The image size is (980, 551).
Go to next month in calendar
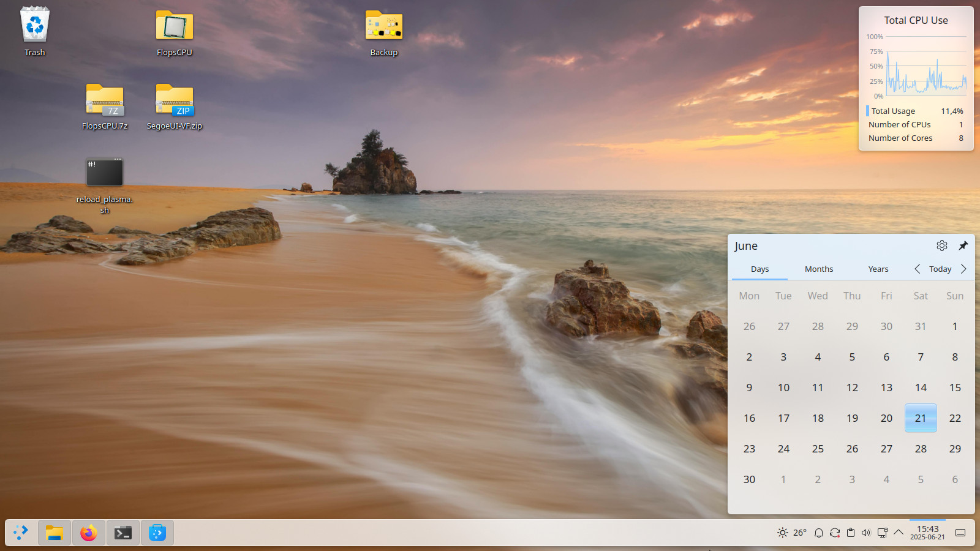[963, 269]
